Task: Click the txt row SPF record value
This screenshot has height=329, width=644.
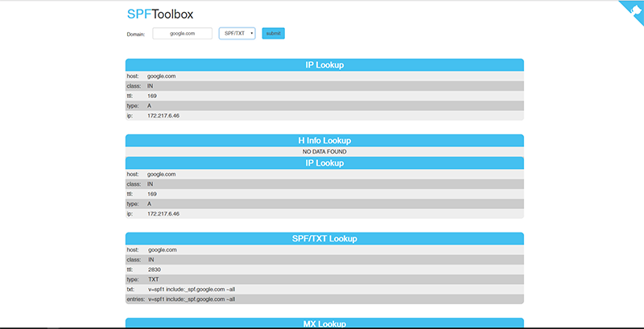Action: coord(192,290)
